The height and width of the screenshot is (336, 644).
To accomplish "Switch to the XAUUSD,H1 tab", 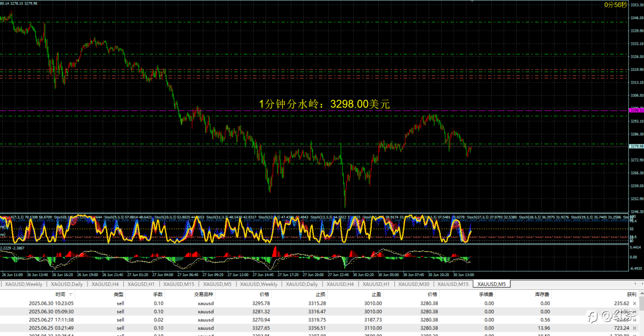I will pos(376,284).
